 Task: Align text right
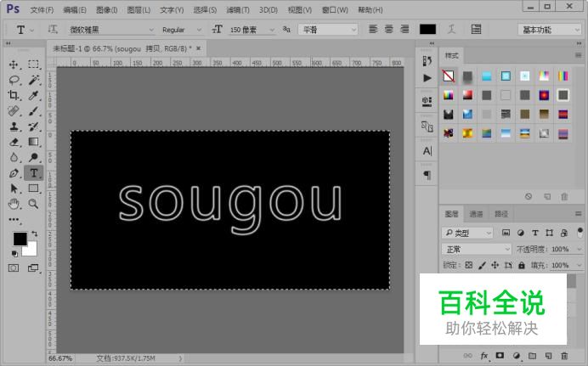point(404,29)
